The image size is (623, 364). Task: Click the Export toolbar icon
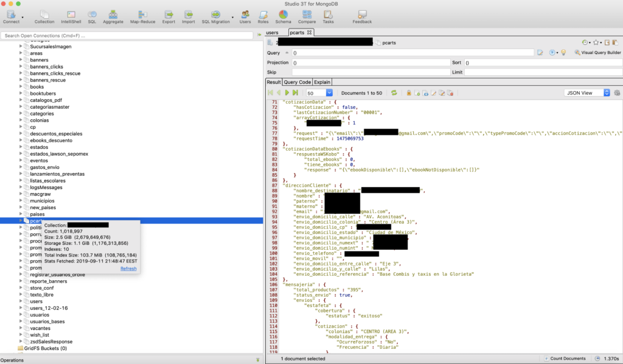(x=169, y=17)
